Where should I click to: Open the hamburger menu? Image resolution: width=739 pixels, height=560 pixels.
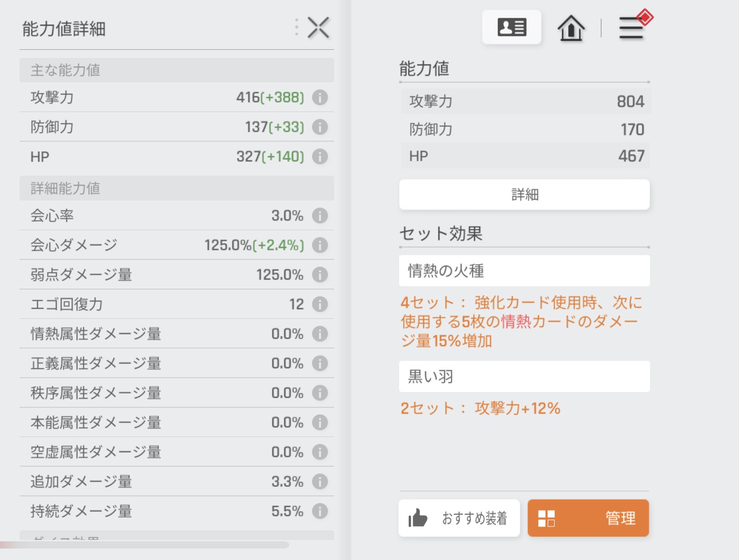[631, 28]
